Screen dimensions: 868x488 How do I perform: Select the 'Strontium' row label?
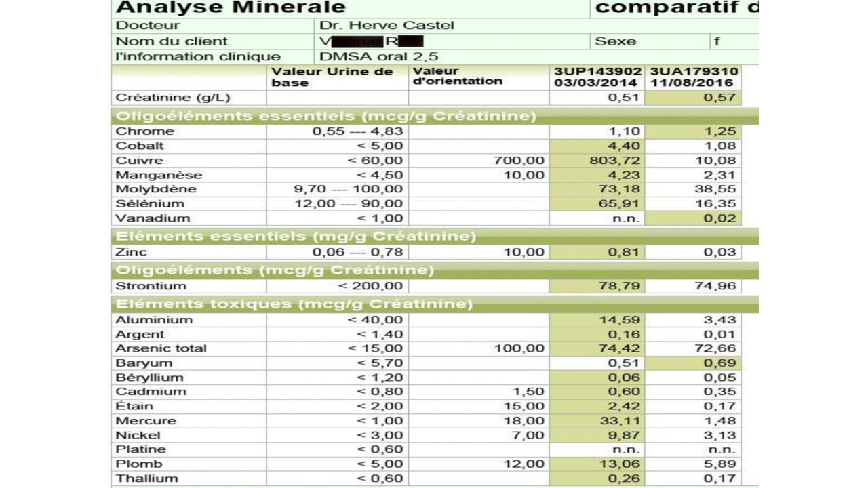click(151, 286)
